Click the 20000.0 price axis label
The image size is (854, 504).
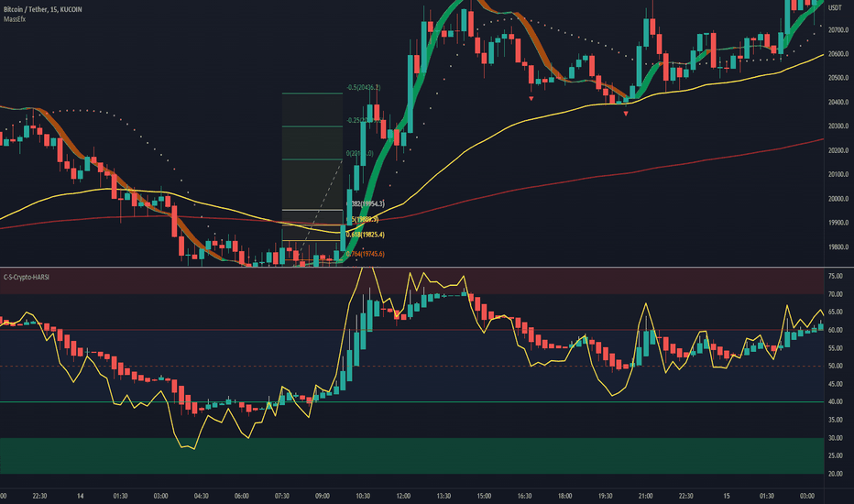(x=838, y=199)
